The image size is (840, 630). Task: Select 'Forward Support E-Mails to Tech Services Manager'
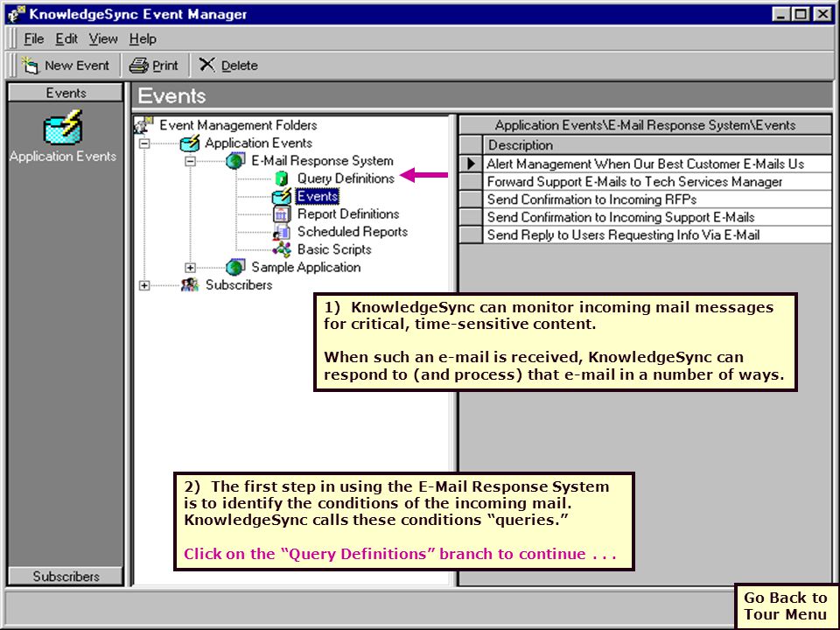pos(657,182)
